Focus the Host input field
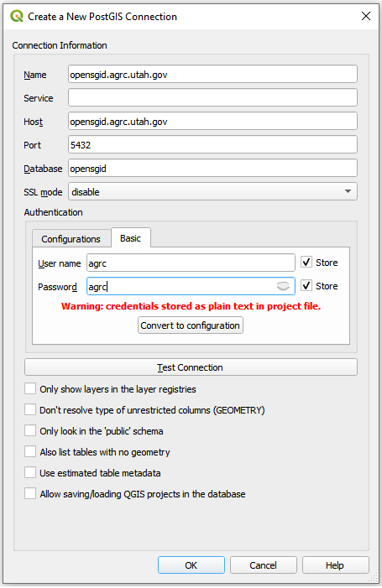 point(212,121)
